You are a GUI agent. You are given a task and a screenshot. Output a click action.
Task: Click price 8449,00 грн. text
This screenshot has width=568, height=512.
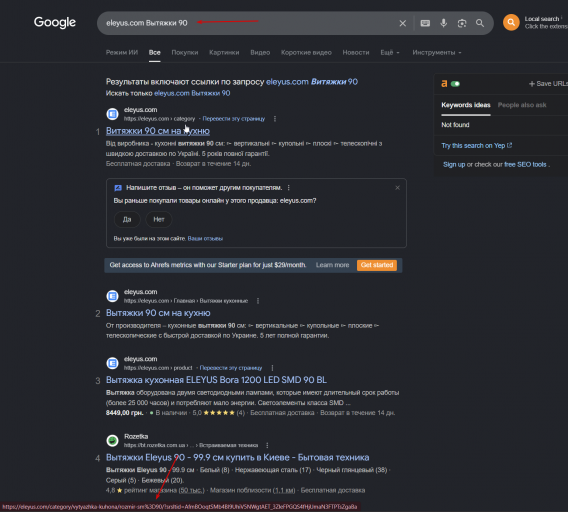point(125,413)
